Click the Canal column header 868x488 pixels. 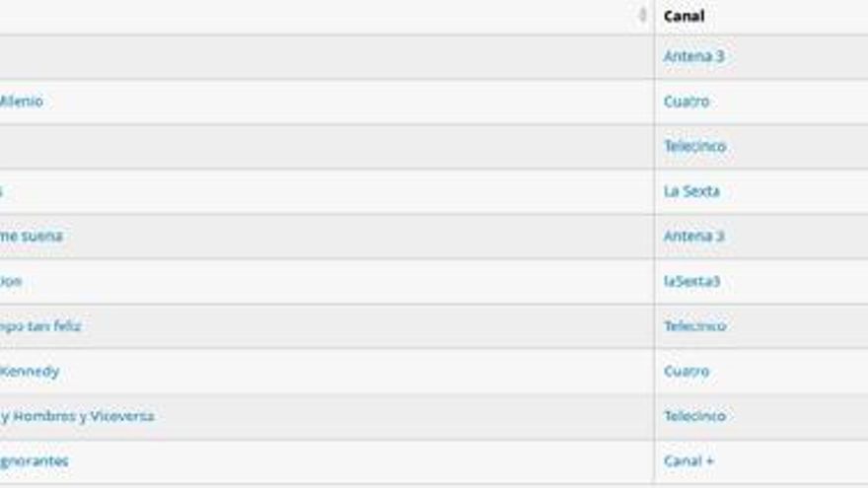pyautogui.click(x=684, y=16)
